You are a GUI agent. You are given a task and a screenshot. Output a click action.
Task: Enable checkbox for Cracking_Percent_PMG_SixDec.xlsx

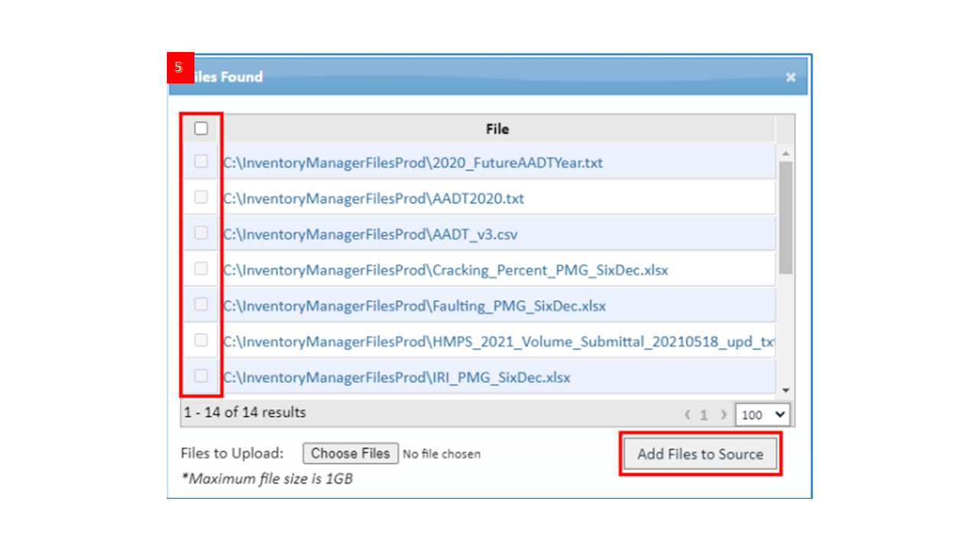pyautogui.click(x=201, y=269)
